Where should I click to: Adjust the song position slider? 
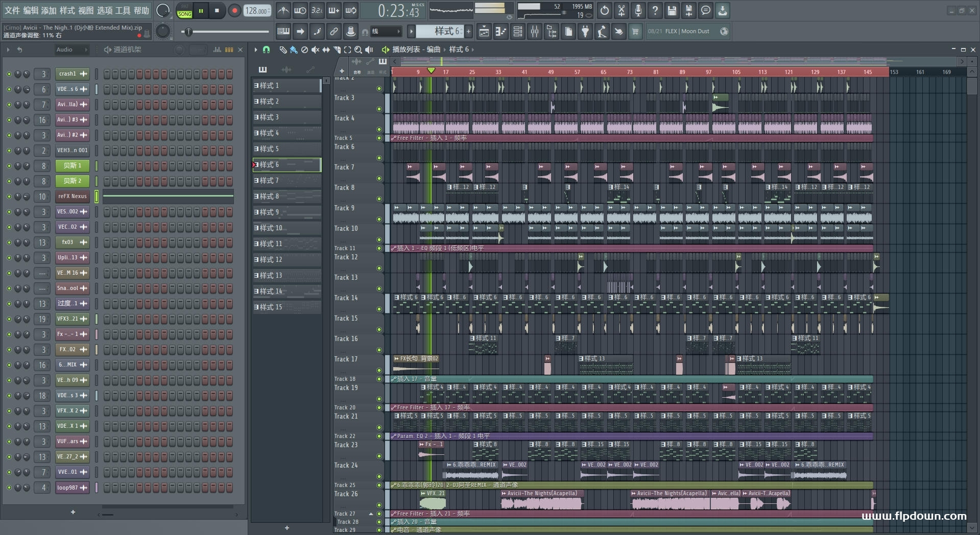click(x=189, y=32)
